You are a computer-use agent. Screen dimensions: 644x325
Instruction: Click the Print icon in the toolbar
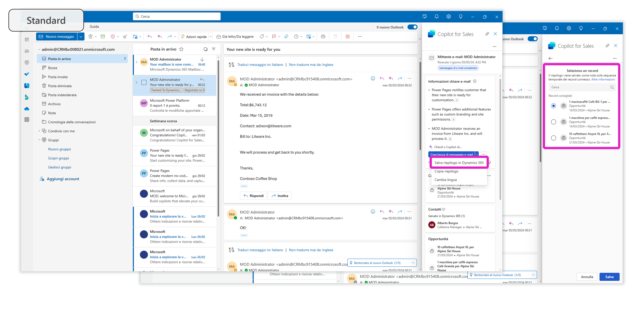[323, 36]
